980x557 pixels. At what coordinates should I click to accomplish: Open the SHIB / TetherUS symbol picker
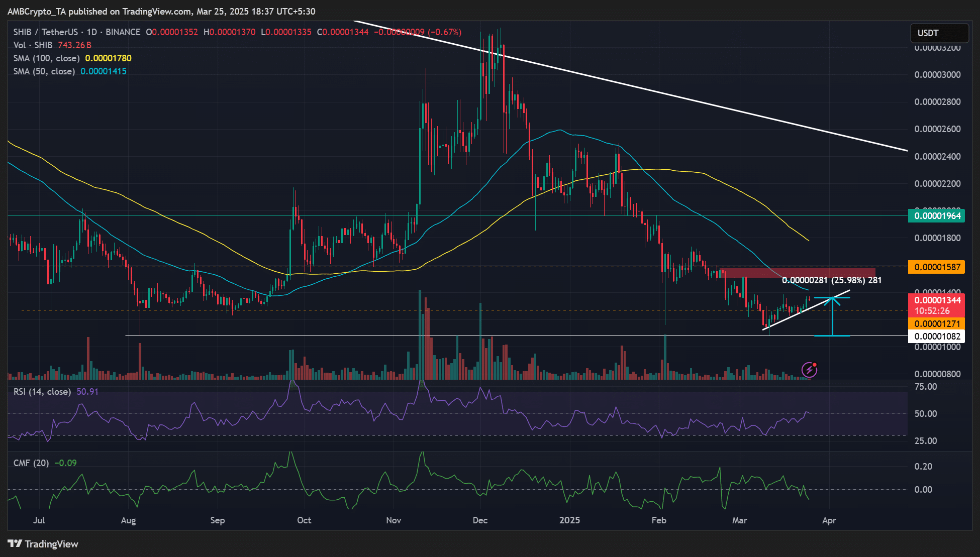tap(45, 32)
